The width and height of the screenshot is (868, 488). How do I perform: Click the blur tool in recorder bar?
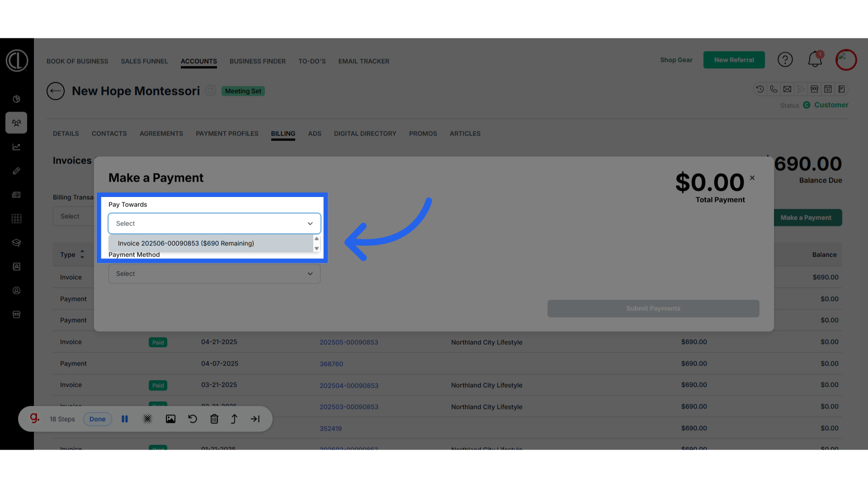pos(147,419)
